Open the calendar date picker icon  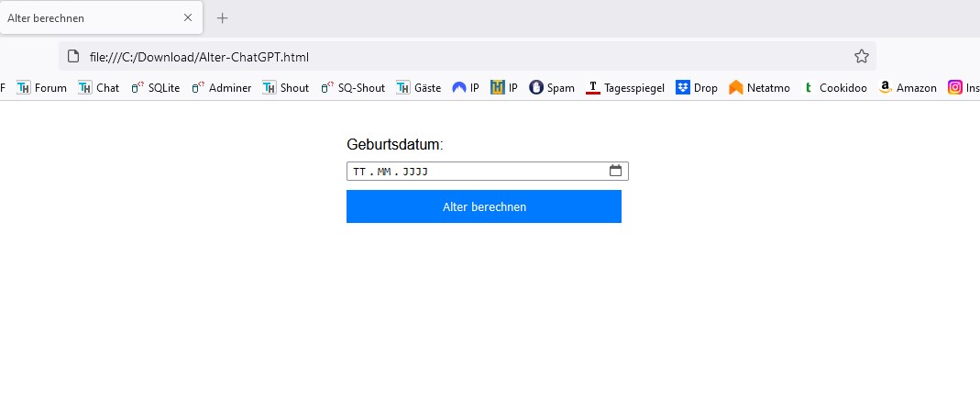tap(615, 171)
